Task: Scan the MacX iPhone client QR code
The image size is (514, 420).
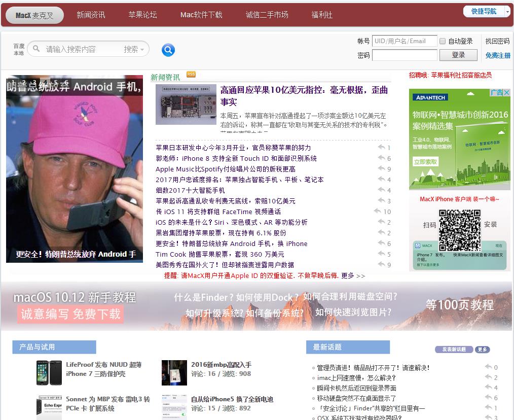Action: pos(460,230)
